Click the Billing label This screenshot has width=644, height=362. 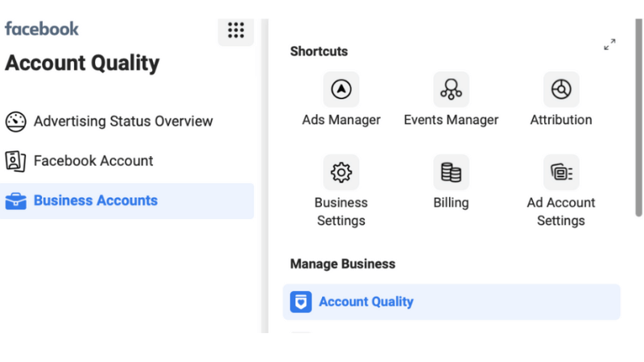point(451,203)
